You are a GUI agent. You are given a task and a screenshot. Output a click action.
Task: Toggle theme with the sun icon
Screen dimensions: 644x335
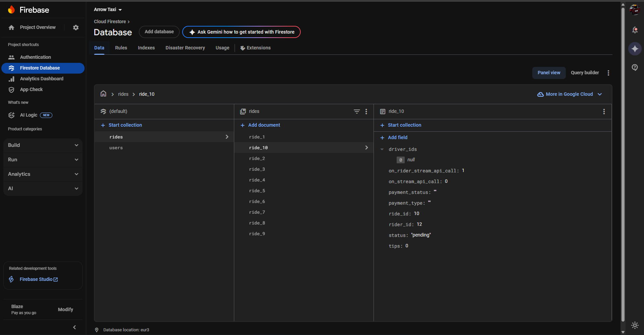[635, 325]
